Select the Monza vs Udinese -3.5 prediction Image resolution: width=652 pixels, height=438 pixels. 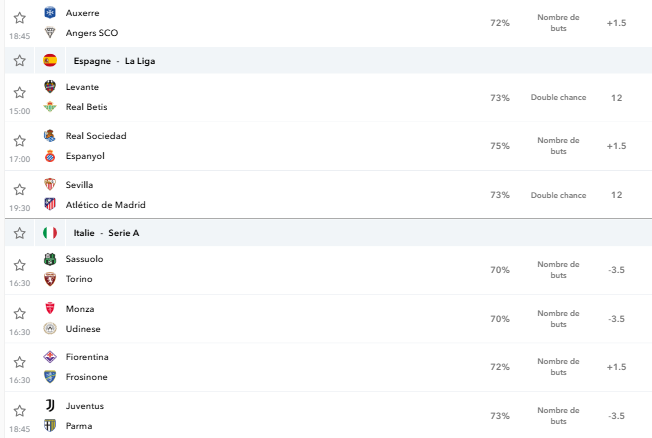click(616, 319)
